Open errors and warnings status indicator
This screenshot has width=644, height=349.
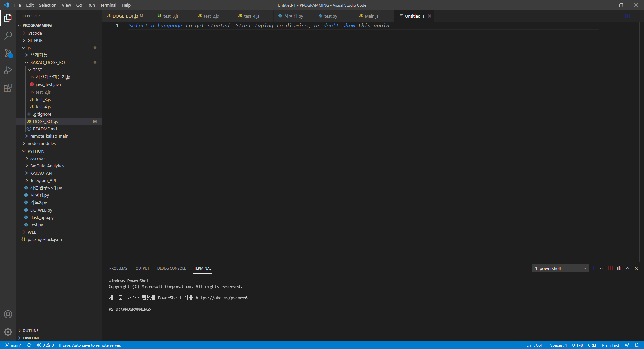45,345
